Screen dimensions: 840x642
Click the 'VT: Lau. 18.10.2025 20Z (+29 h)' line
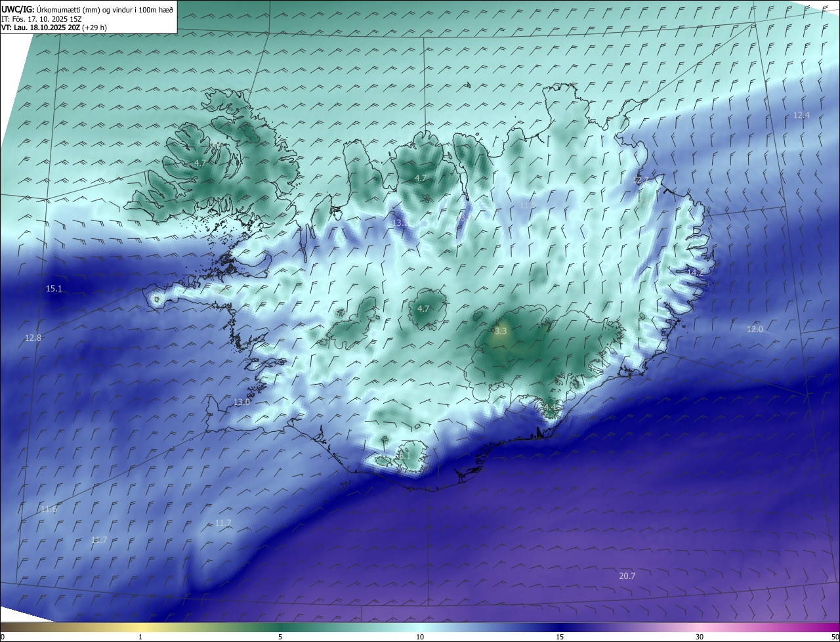[54, 28]
